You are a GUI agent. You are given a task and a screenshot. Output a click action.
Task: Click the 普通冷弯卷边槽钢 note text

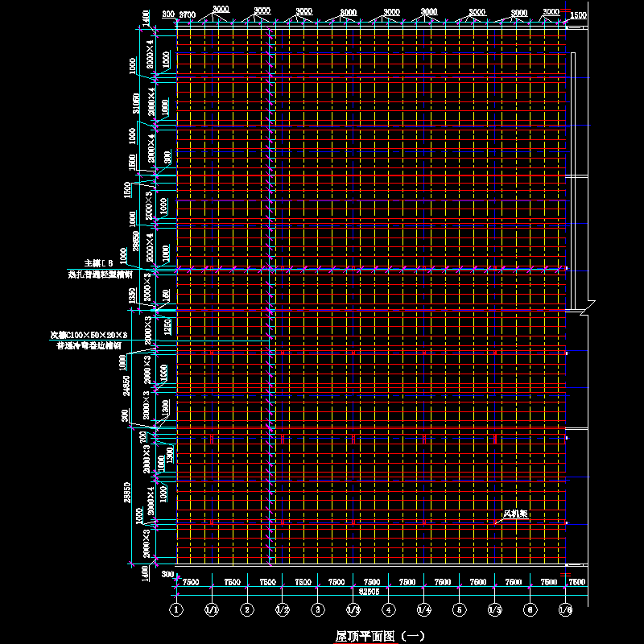tap(89, 345)
